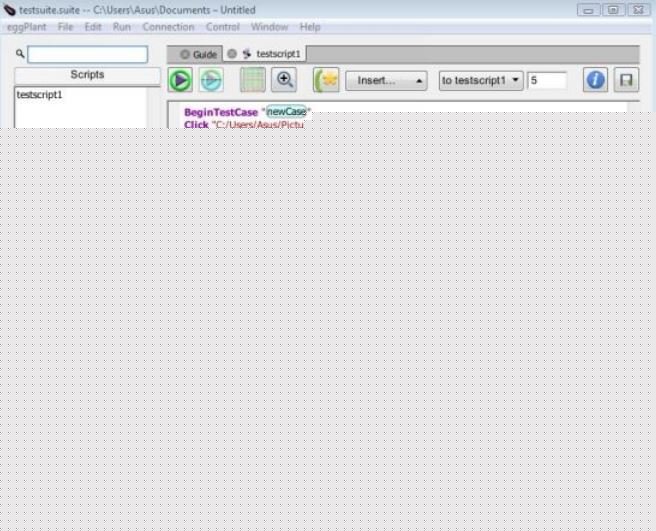Click the Scripts column header
The height and width of the screenshot is (531, 656).
coord(87,75)
